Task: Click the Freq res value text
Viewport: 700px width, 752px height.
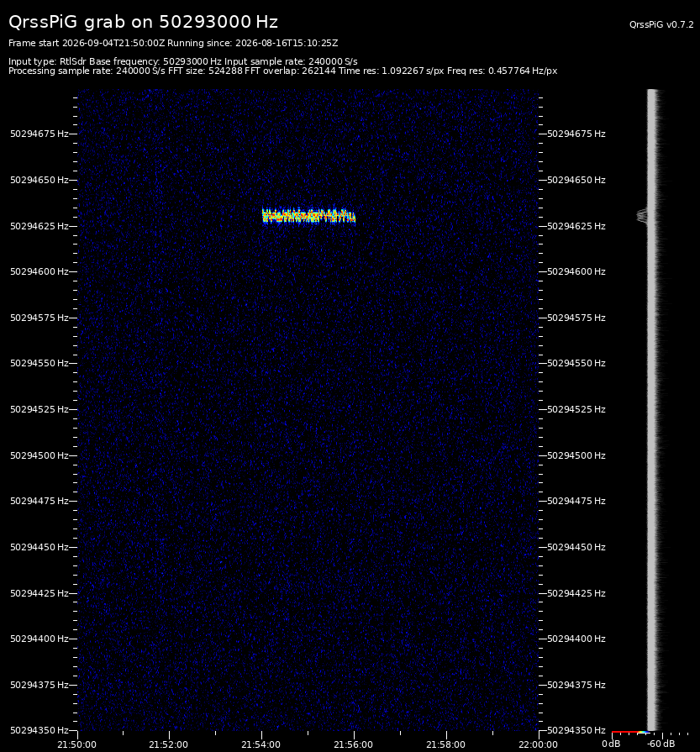Action: (x=502, y=71)
